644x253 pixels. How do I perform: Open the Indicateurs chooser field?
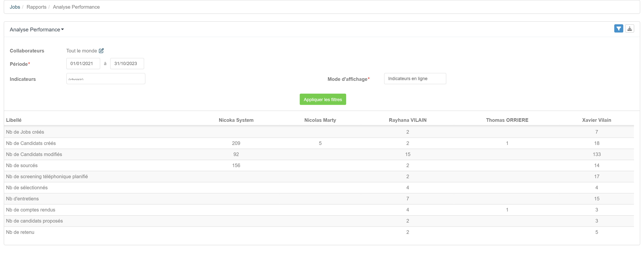click(x=106, y=79)
